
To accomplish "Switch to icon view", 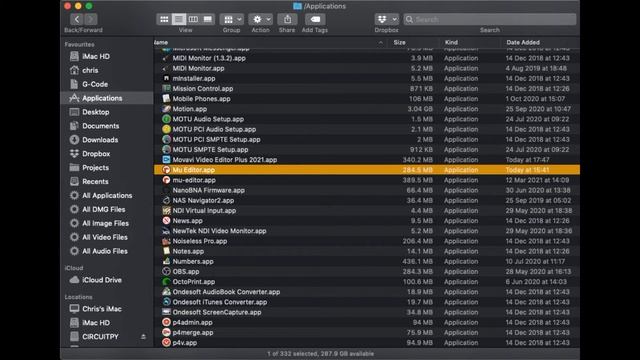I will 164,19.
